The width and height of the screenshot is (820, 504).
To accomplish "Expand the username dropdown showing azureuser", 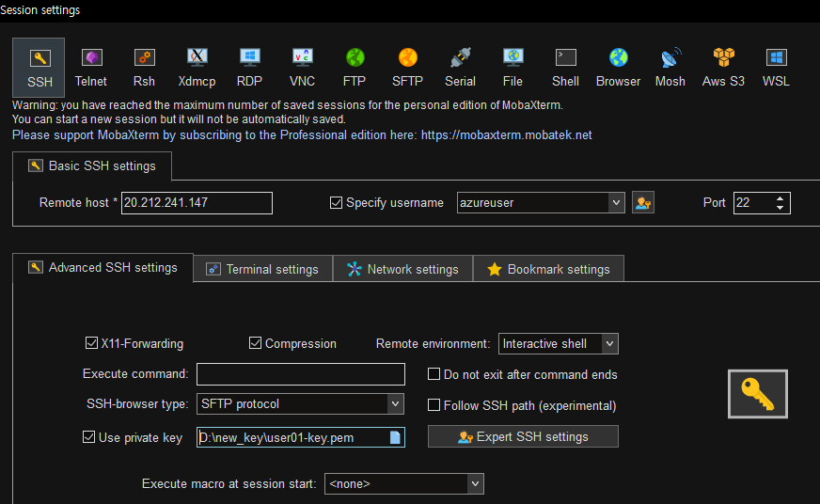I will 616,203.
